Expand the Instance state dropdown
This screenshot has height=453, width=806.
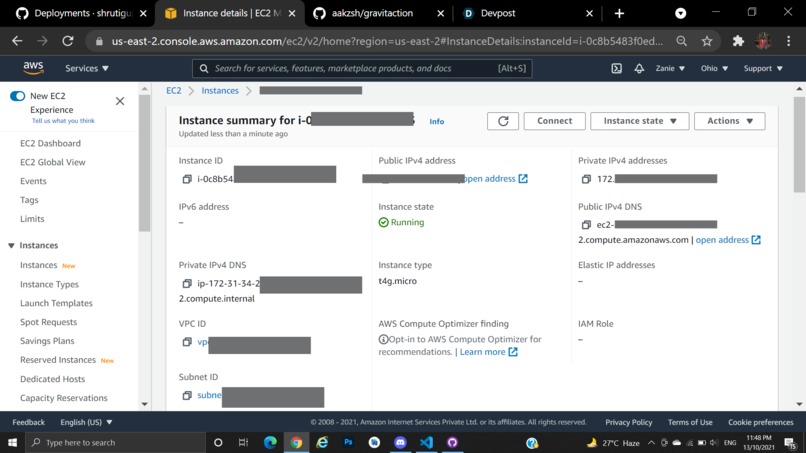coord(639,121)
